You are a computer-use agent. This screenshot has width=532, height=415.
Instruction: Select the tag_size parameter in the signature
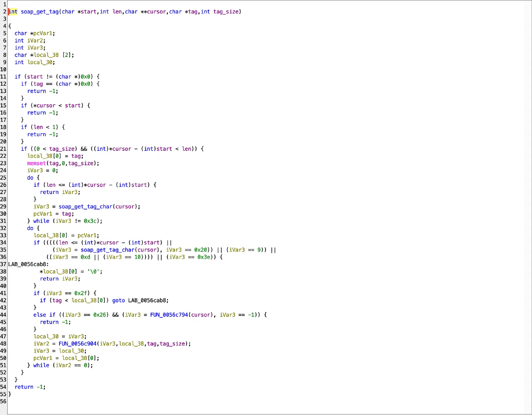pyautogui.click(x=226, y=12)
